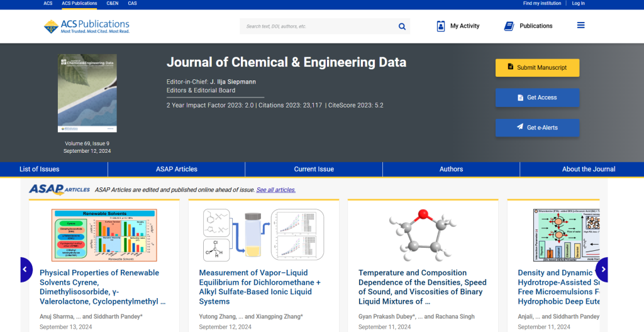Click the 2 Year Impact Factor 2023 text
Viewport: 644px width, 332px height.
coord(210,105)
